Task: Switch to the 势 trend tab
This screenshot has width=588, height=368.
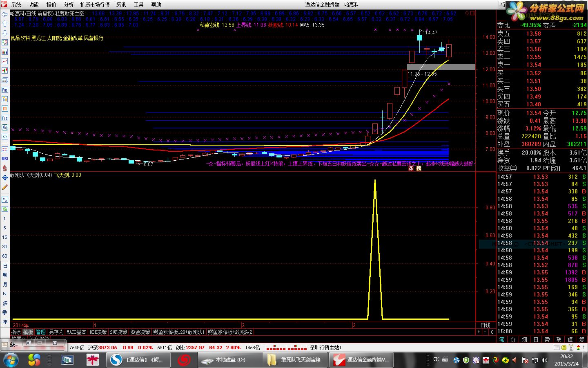Action: pos(548,339)
